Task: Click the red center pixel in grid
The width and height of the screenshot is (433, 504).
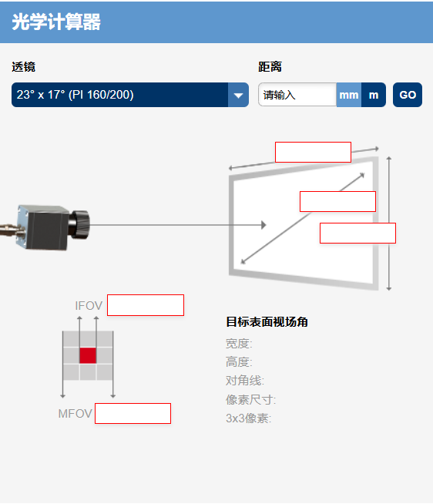Action: coord(88,355)
